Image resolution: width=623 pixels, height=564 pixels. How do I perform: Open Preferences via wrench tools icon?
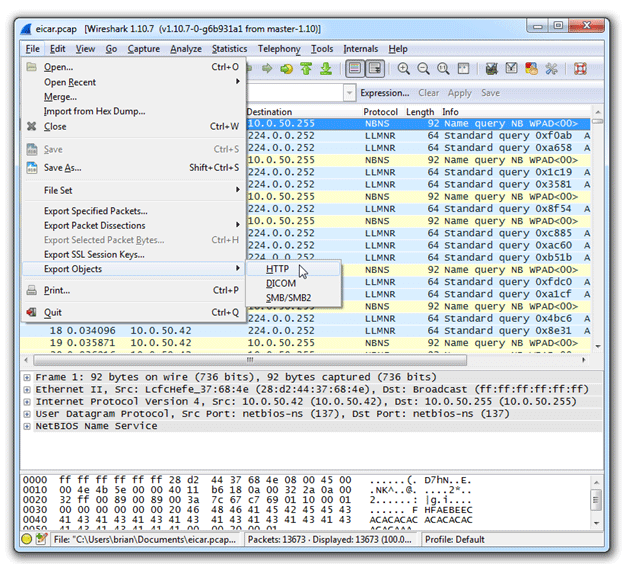[551, 69]
